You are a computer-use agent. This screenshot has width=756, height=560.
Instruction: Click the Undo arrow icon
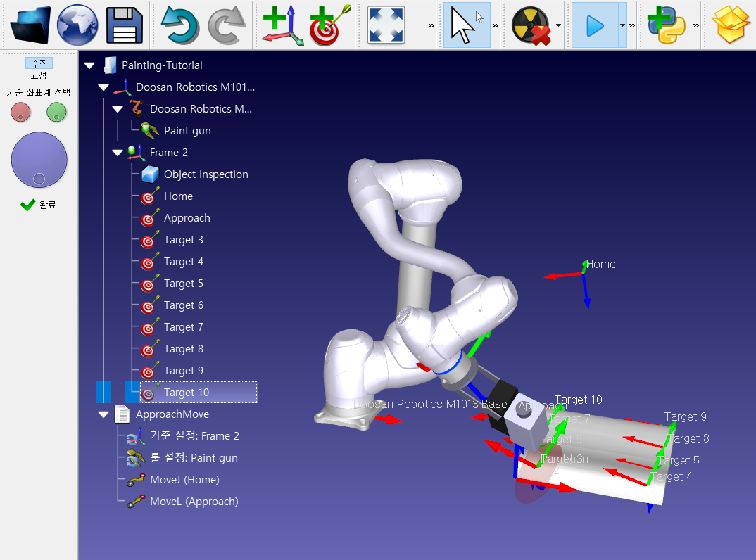[179, 25]
